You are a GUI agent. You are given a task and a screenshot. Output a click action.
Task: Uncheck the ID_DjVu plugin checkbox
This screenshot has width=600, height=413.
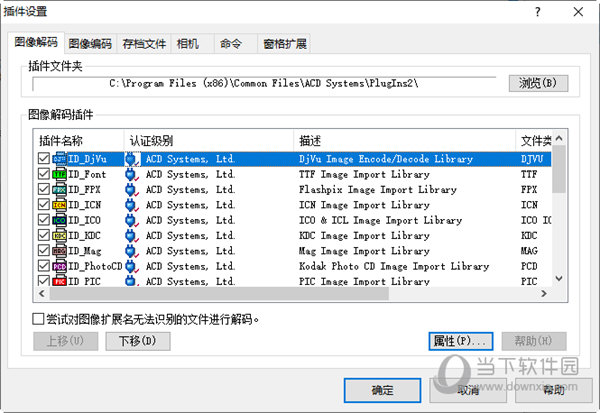click(44, 158)
